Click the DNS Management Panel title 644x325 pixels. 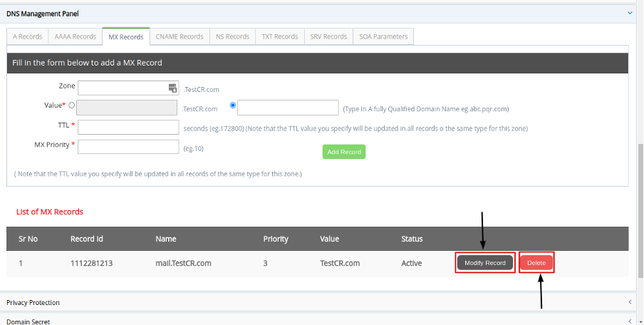click(x=43, y=14)
